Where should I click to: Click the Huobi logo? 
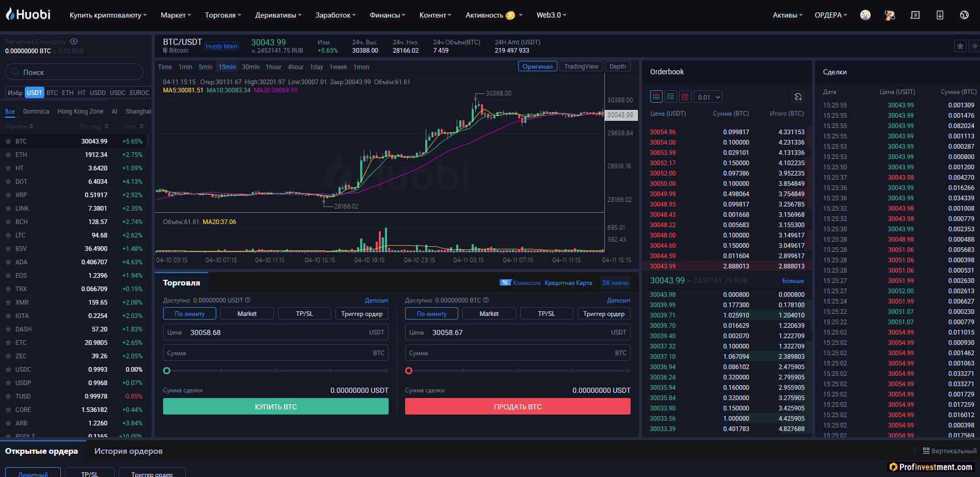coord(28,14)
